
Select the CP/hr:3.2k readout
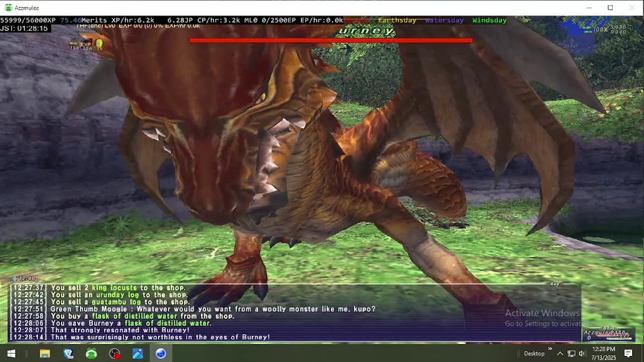[218, 21]
